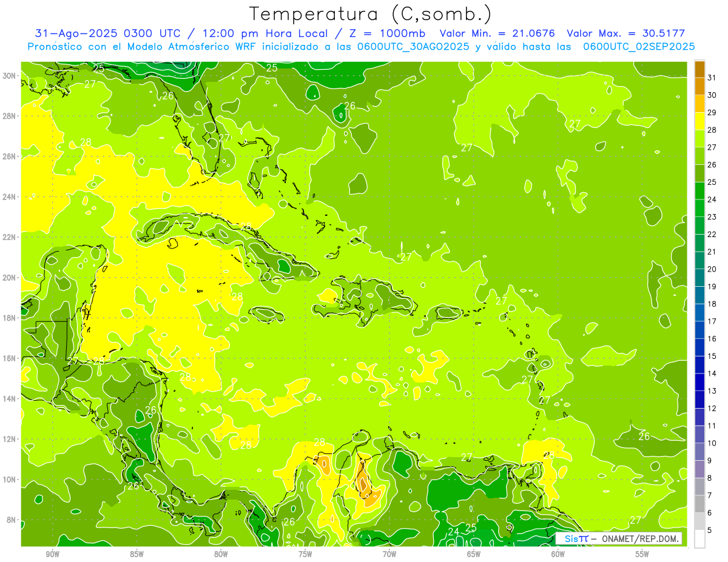Click the "22N" latitude axis label
Screen dimensions: 728x562
10,237
